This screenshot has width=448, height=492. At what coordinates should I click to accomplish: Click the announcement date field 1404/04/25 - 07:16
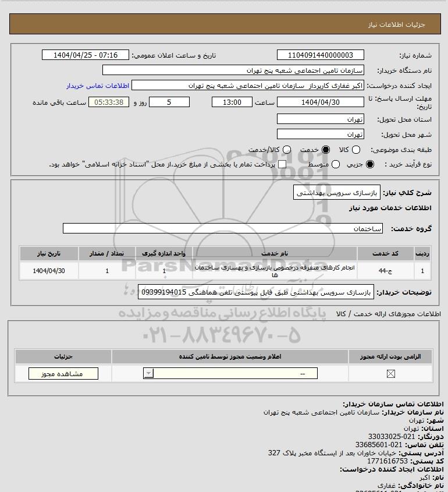pos(86,55)
